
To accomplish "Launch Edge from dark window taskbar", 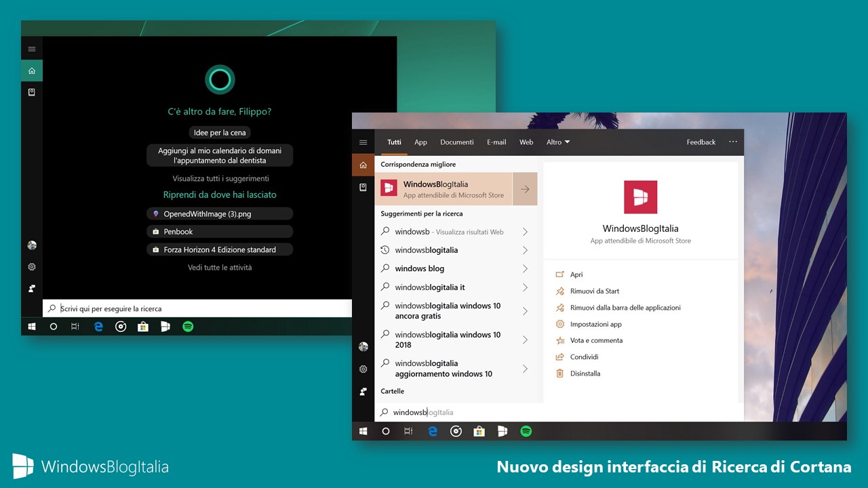I will [98, 327].
